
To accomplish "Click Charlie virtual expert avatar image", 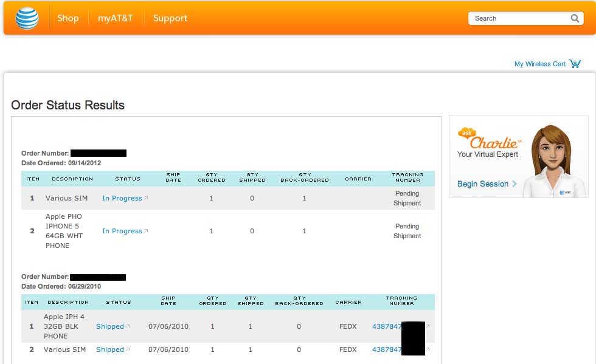I will coord(555,161).
